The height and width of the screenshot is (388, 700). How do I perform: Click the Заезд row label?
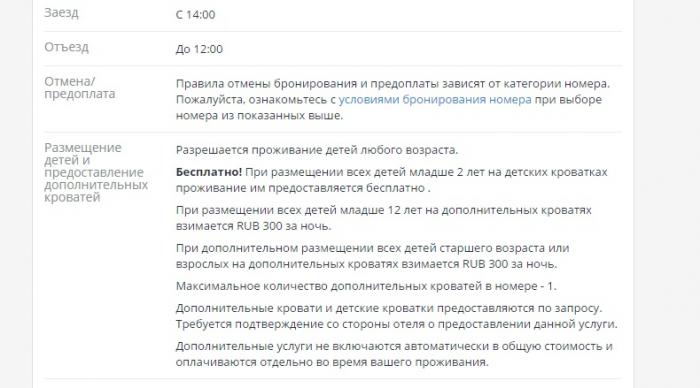61,13
